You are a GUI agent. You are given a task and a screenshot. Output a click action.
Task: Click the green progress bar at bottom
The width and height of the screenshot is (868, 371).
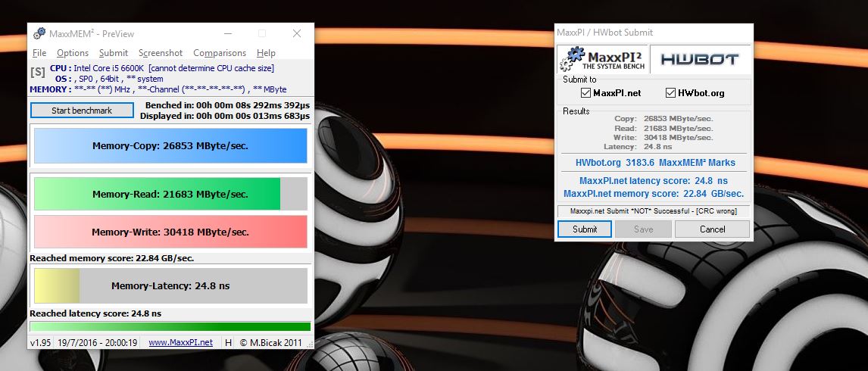(170, 326)
